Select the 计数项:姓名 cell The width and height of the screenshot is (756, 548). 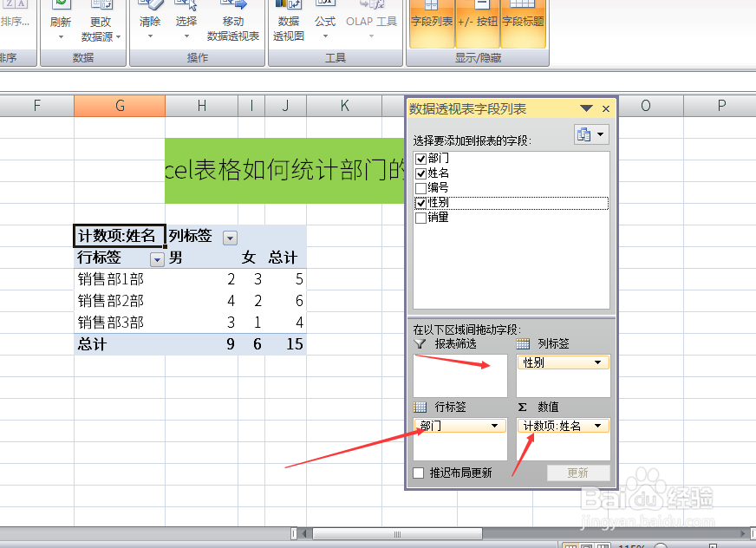[x=120, y=236]
